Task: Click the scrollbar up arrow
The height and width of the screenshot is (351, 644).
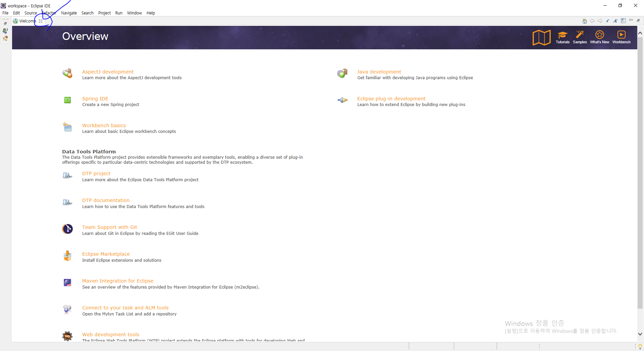Action: 640,33
